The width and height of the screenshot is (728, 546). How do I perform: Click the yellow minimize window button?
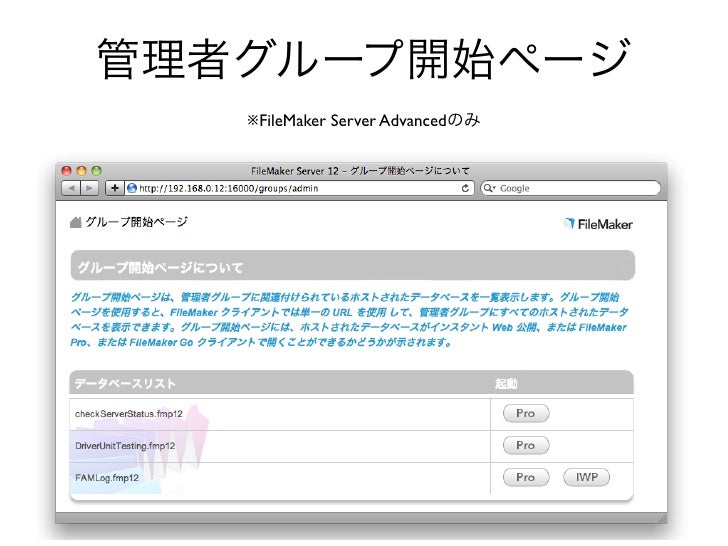tap(81, 170)
